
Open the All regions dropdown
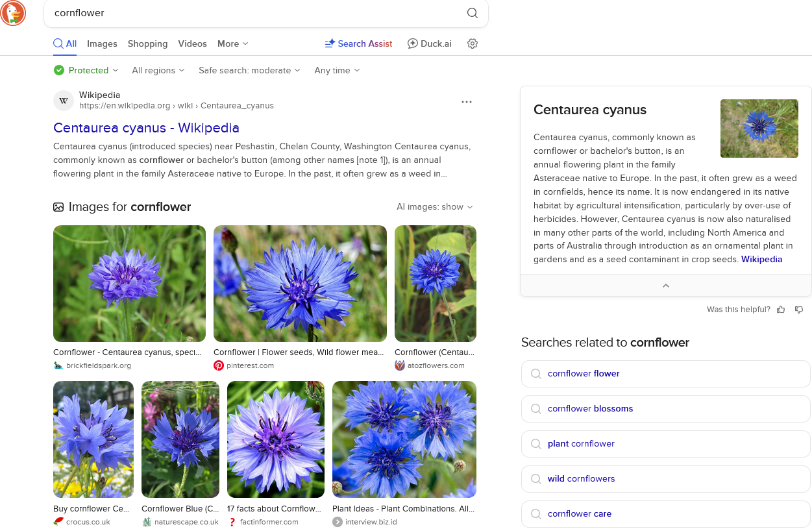point(158,70)
